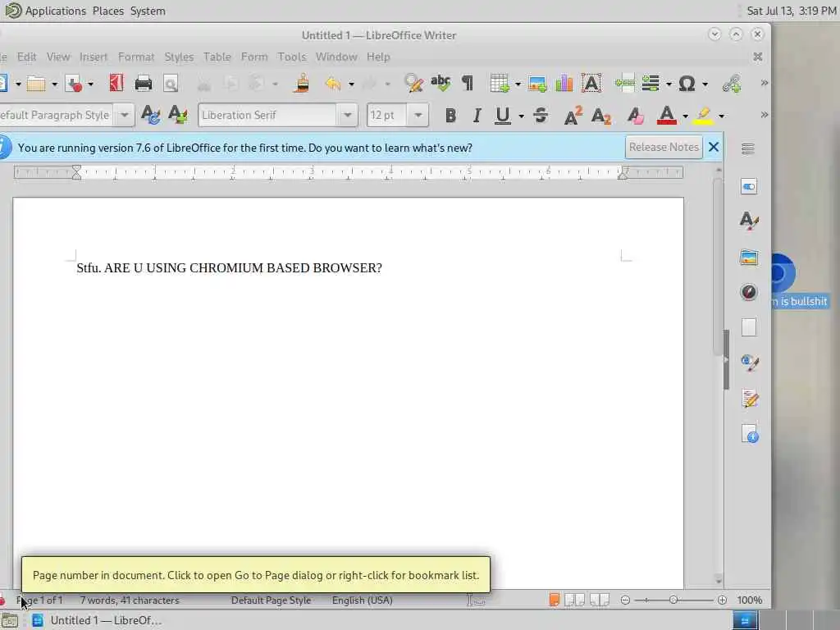The image size is (840, 630).
Task: Adjust the zoom slider handle
Action: tap(673, 600)
